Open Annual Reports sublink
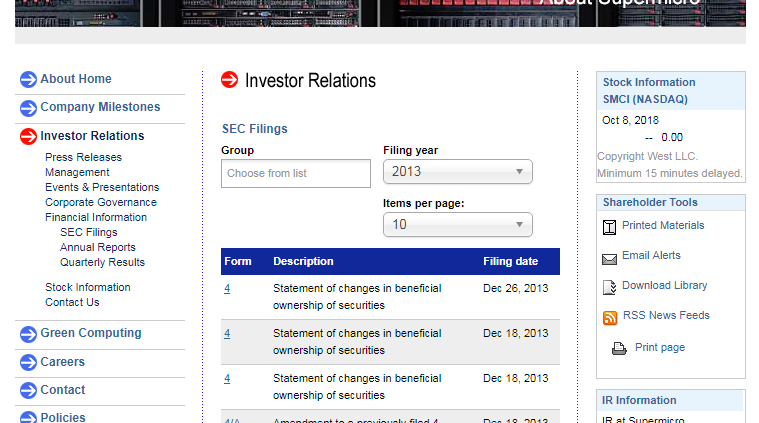Screen dimensions: 759x423 (x=98, y=247)
